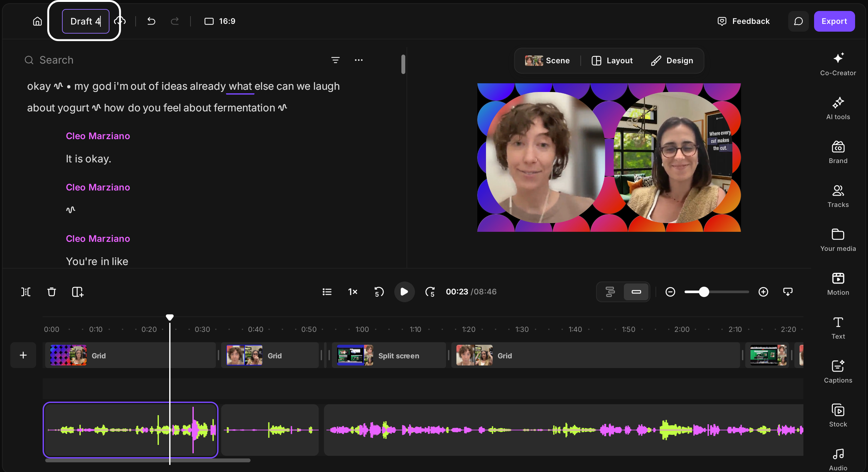Click the timeline horizontal scrollbar
The image size is (868, 472).
point(148,460)
